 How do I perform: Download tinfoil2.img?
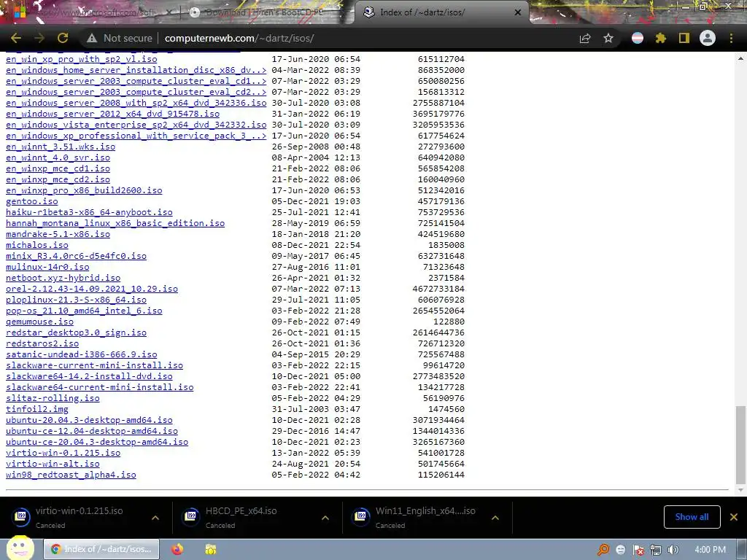pos(37,410)
